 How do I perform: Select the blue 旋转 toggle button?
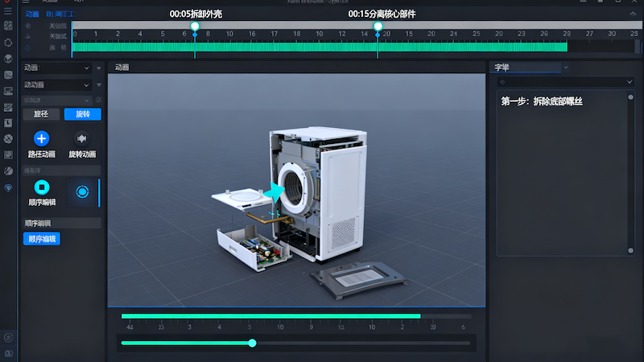point(82,114)
